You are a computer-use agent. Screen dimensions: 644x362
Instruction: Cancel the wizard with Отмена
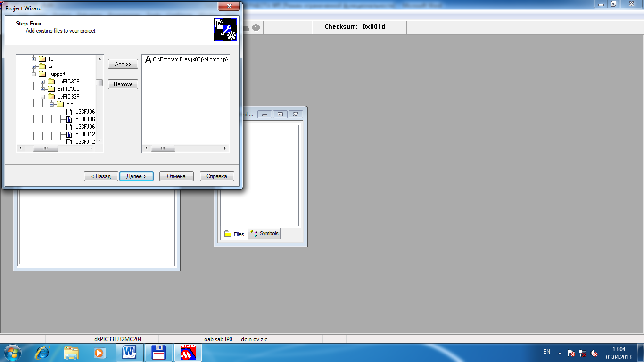[x=176, y=176]
